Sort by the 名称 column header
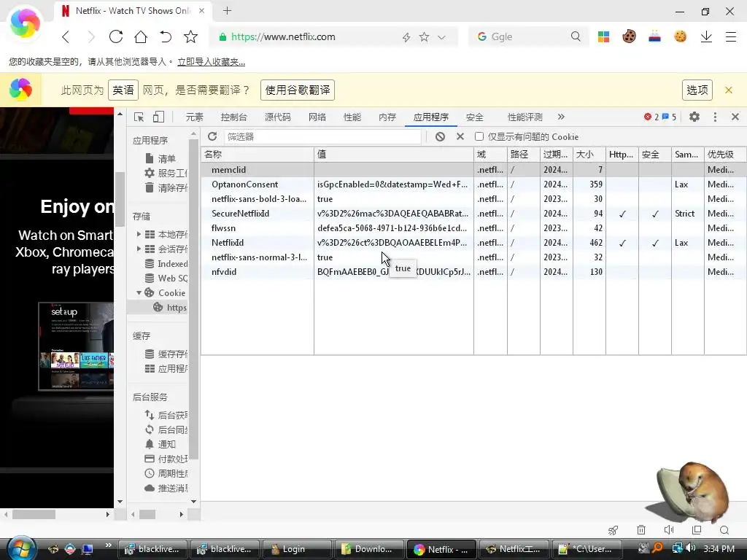Image resolution: width=747 pixels, height=560 pixels. (258, 155)
